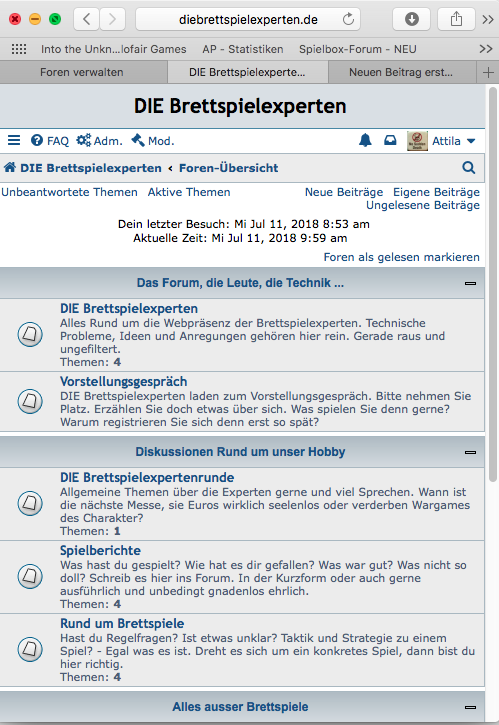The image size is (499, 725).
Task: Click the Safari downloads icon
Action: [412, 19]
